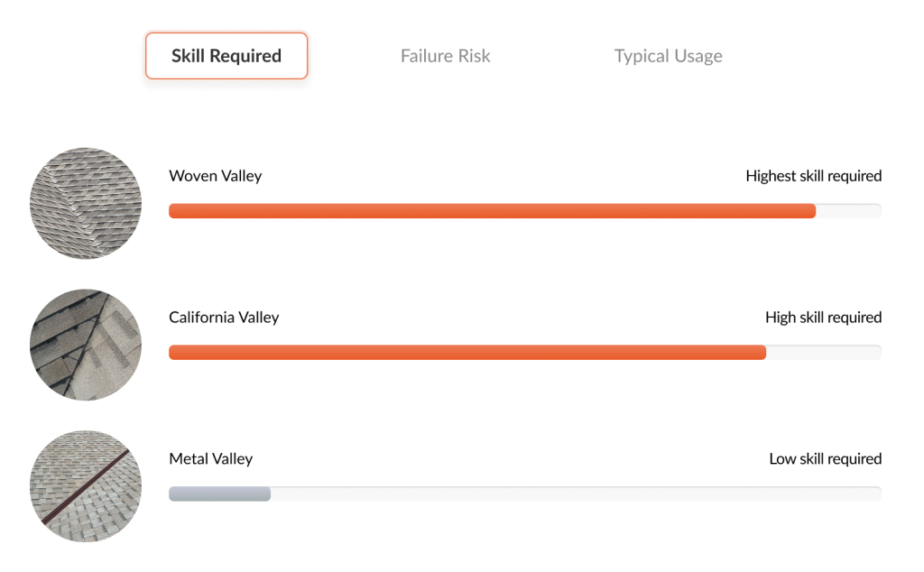This screenshot has width=924, height=572.
Task: Click the Woven Valley name label
Action: pos(215,176)
